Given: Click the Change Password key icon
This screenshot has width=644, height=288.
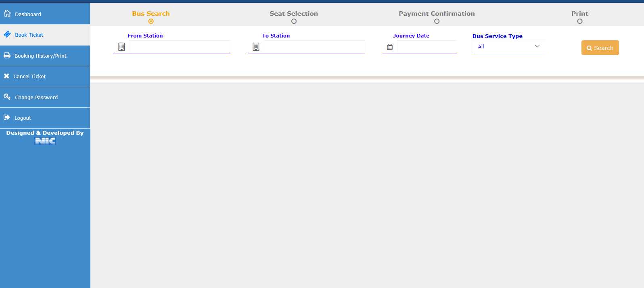Looking at the screenshot, I should point(7,97).
